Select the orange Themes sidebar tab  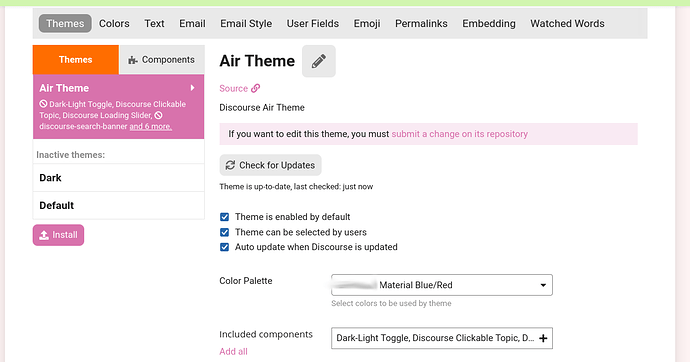click(x=76, y=59)
